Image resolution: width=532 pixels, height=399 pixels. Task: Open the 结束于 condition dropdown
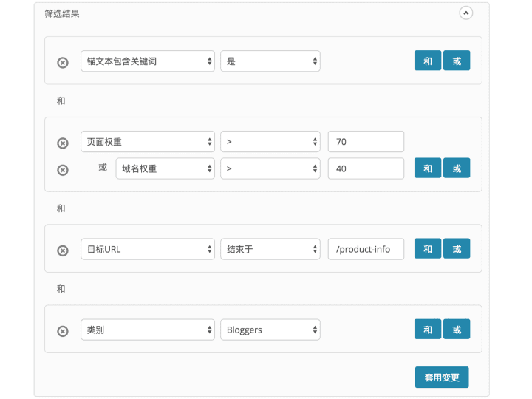tap(270, 249)
